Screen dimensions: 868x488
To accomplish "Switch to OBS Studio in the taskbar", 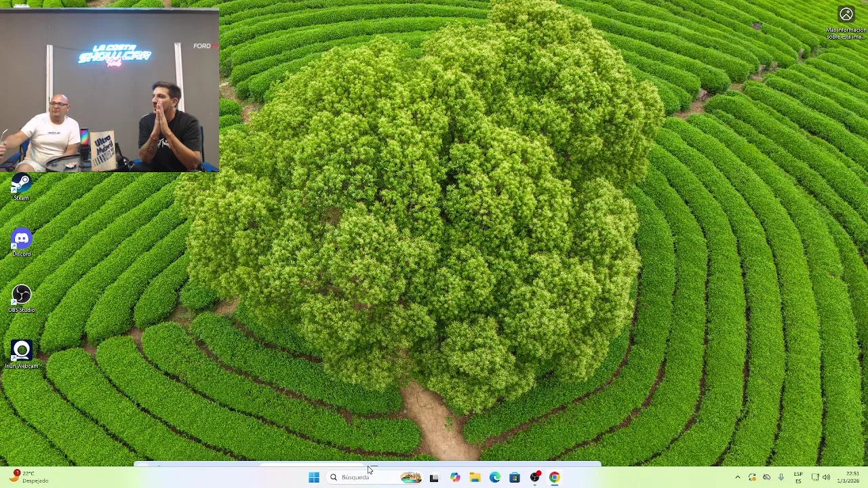I will tap(534, 477).
